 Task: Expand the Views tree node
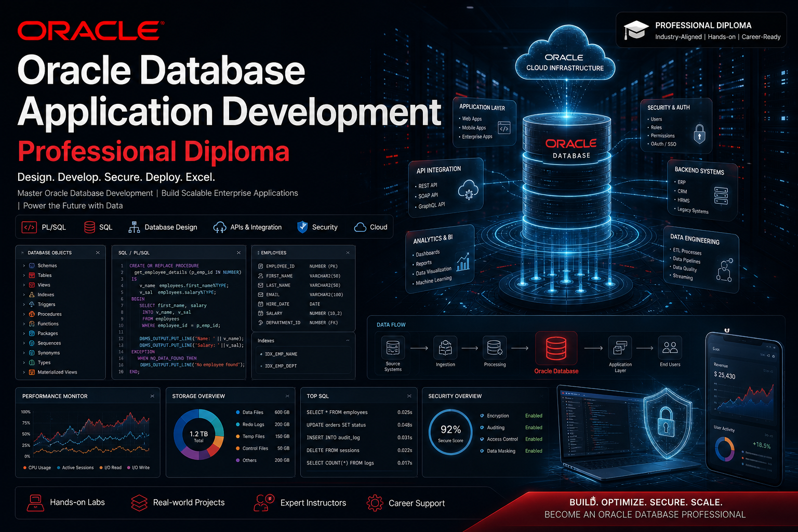(x=24, y=285)
